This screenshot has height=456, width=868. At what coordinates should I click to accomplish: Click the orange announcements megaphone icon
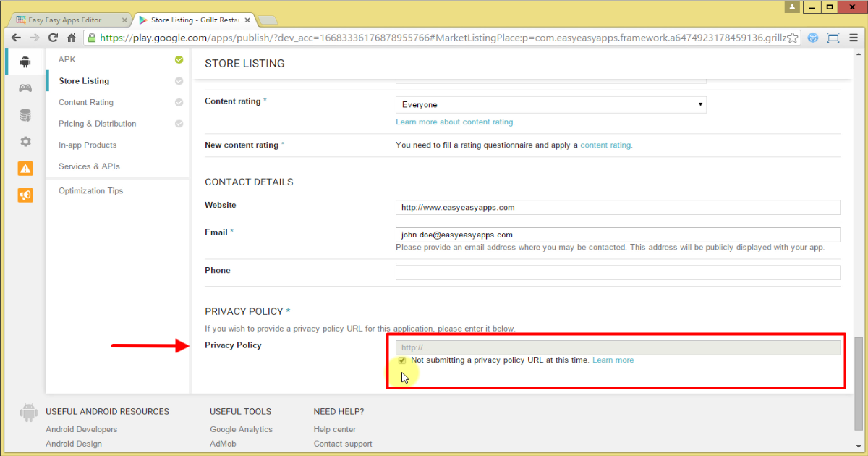pos(25,195)
